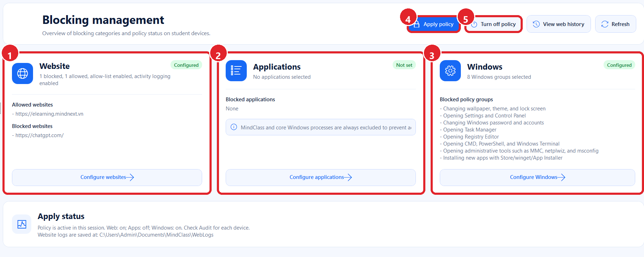
Task: Click the Windows gear icon
Action: 450,71
